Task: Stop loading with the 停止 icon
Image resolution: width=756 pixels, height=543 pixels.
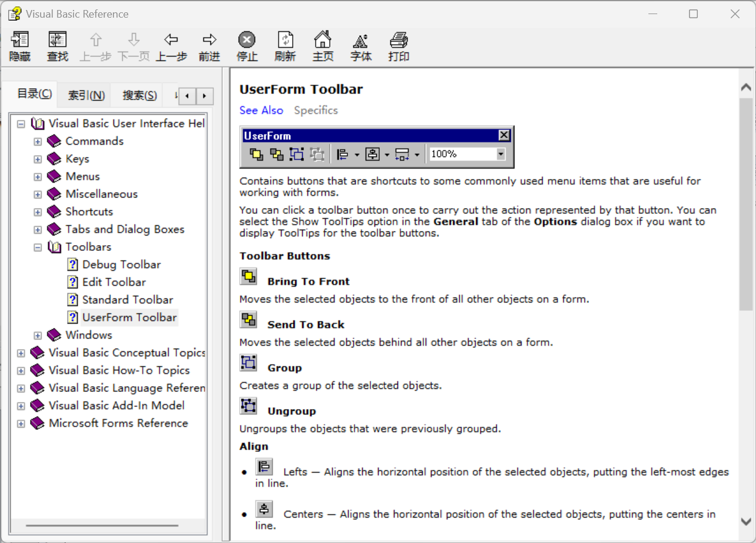Action: click(247, 40)
